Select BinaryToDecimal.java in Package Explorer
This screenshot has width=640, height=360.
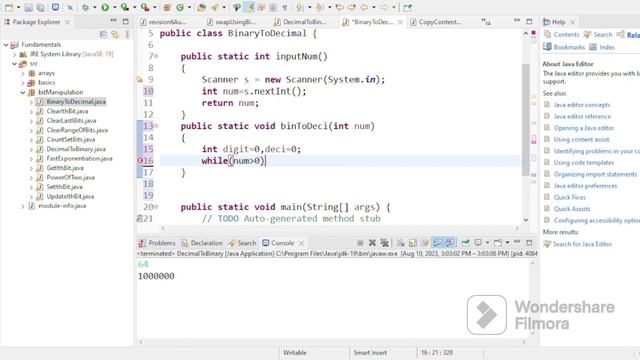click(76, 102)
